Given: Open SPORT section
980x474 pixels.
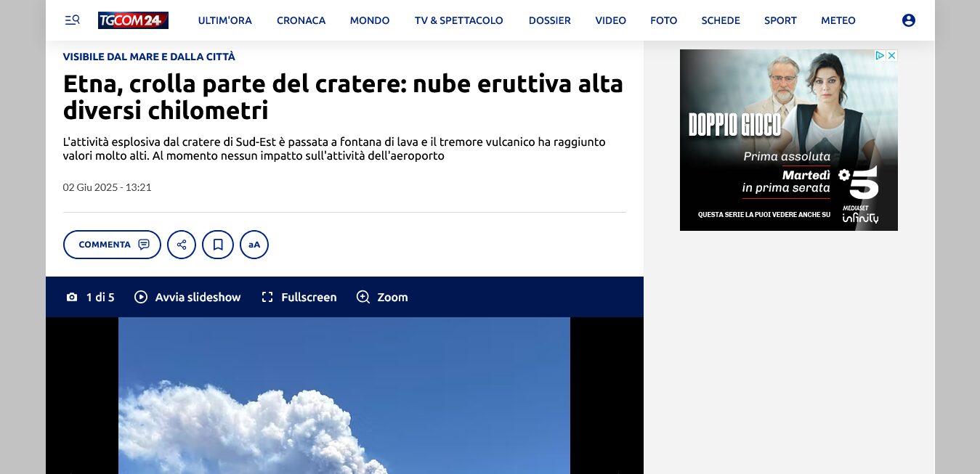Looking at the screenshot, I should click(780, 20).
